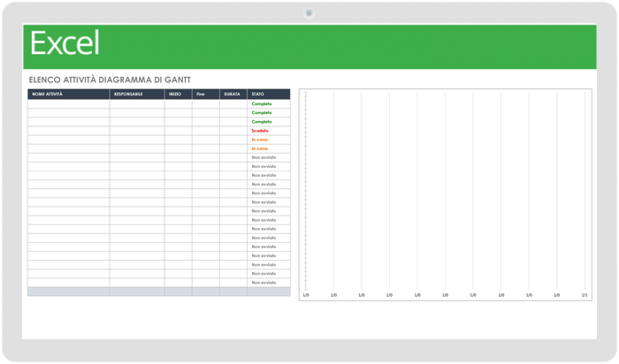Screen dimensions: 619x364
Task: Click the 1/1 date label on chart axis
Action: click(585, 295)
